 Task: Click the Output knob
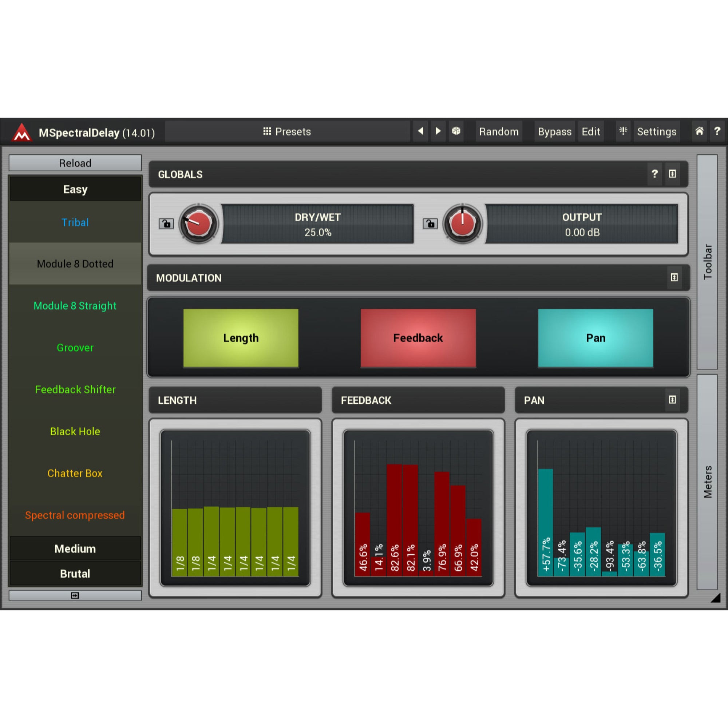point(462,223)
